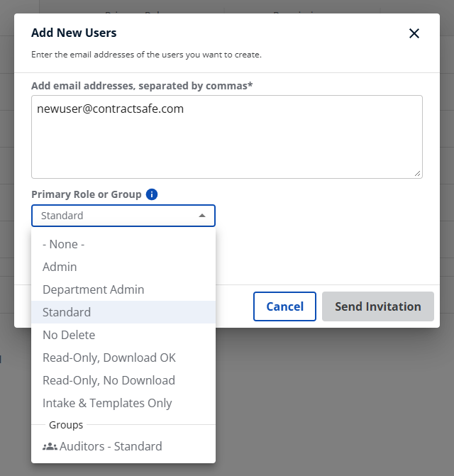The height and width of the screenshot is (476, 454).
Task: Click the 'Add email addresses' field label
Action: point(142,86)
